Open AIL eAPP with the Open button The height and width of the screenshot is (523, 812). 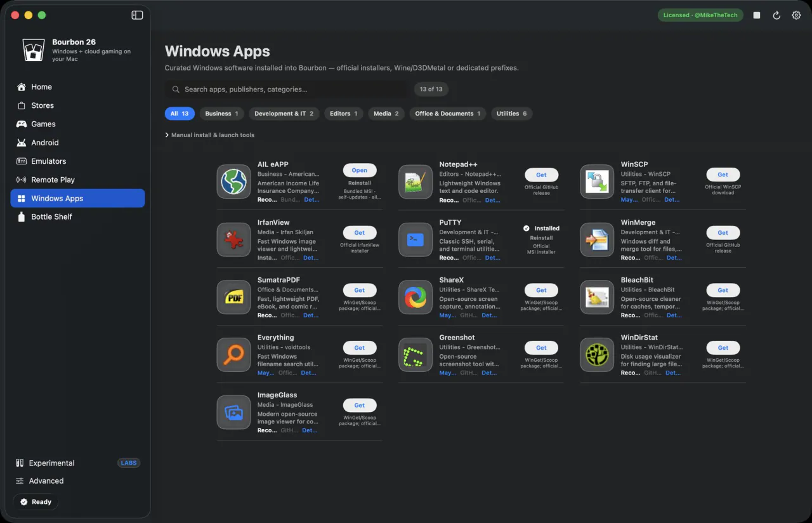[x=360, y=170]
